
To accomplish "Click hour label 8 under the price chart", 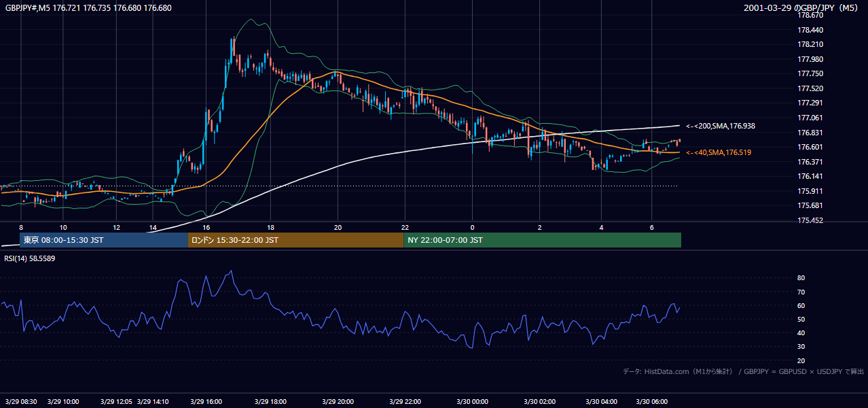I will coord(21,227).
